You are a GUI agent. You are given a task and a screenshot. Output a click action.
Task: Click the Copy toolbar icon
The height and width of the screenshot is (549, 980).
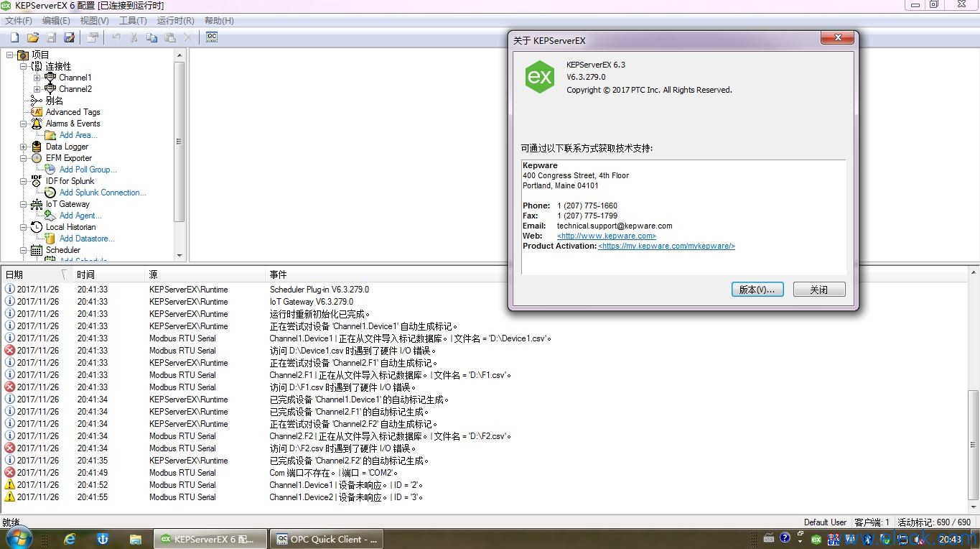tap(151, 37)
